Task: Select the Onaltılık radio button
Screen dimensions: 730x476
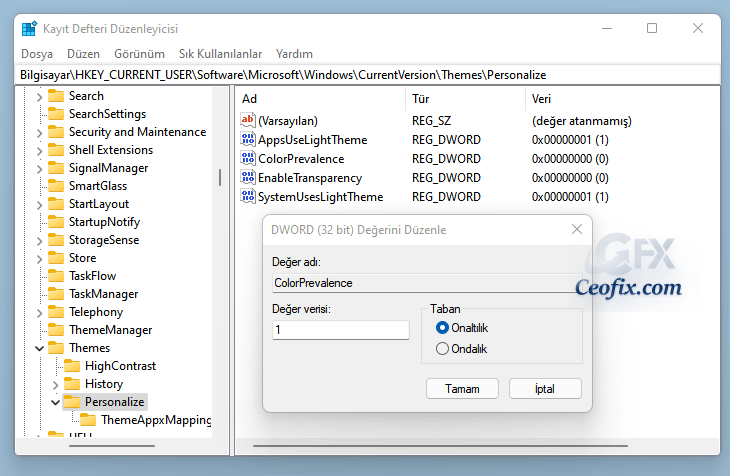Action: click(x=442, y=328)
